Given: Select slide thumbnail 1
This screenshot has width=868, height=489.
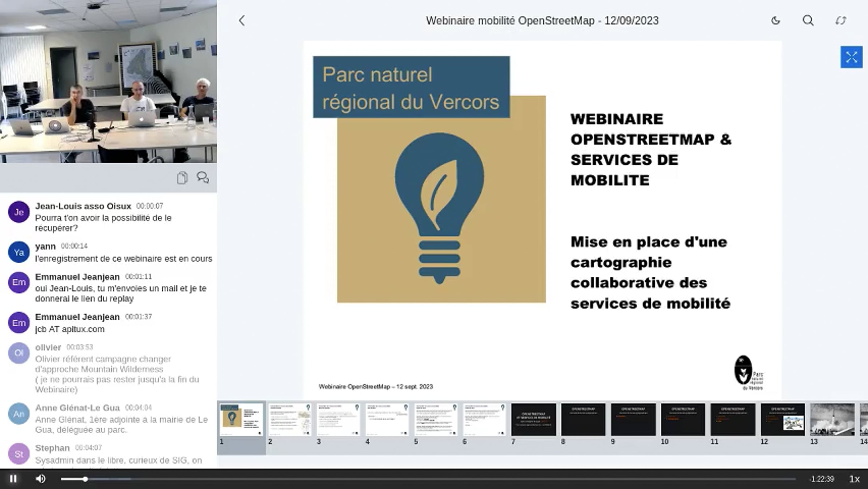Looking at the screenshot, I should pos(241,420).
